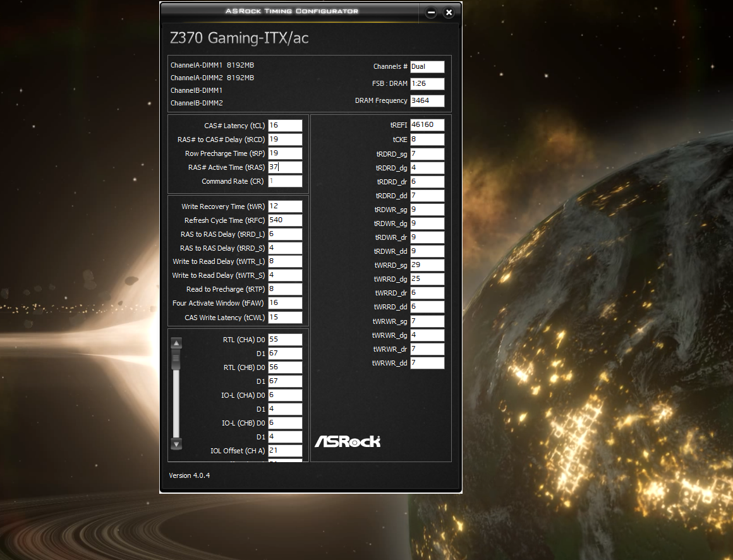Screen dimensions: 733x560
Task: Click the scroll up arrow in RTL panel
Action: point(176,343)
